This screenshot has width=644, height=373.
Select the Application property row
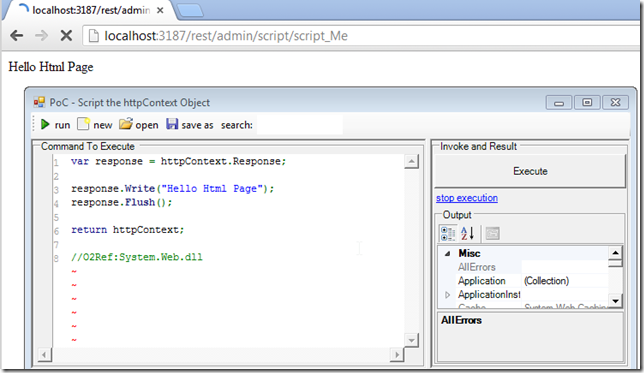(x=524, y=281)
